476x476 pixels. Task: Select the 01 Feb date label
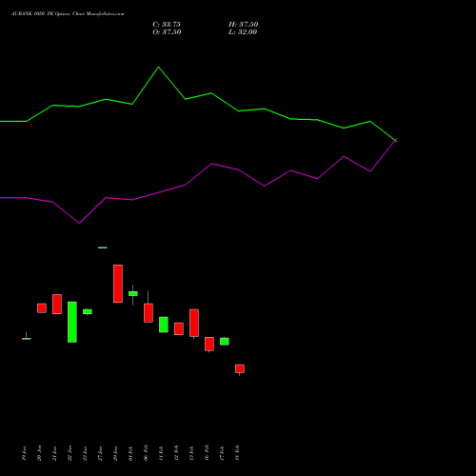pos(130,453)
